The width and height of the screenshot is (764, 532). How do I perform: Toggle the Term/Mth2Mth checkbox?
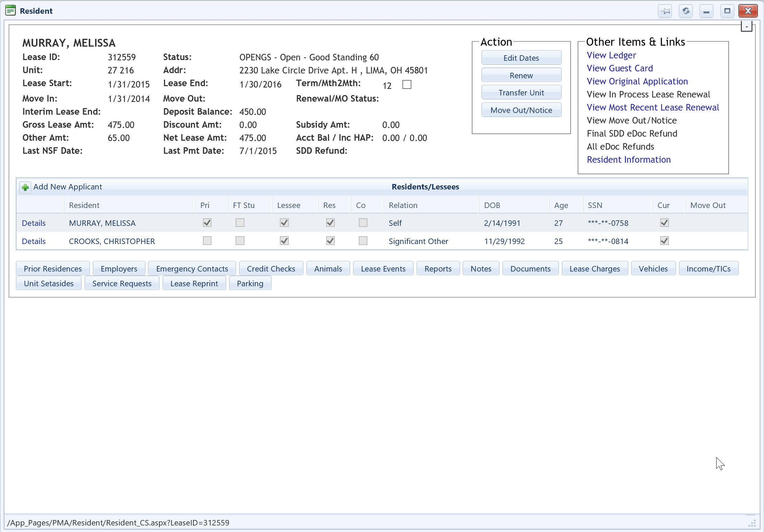407,84
